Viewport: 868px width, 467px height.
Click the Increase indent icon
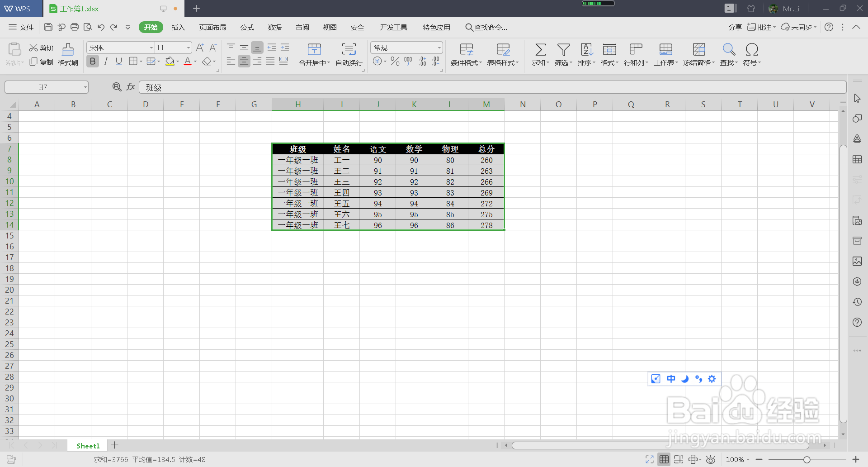pos(285,48)
